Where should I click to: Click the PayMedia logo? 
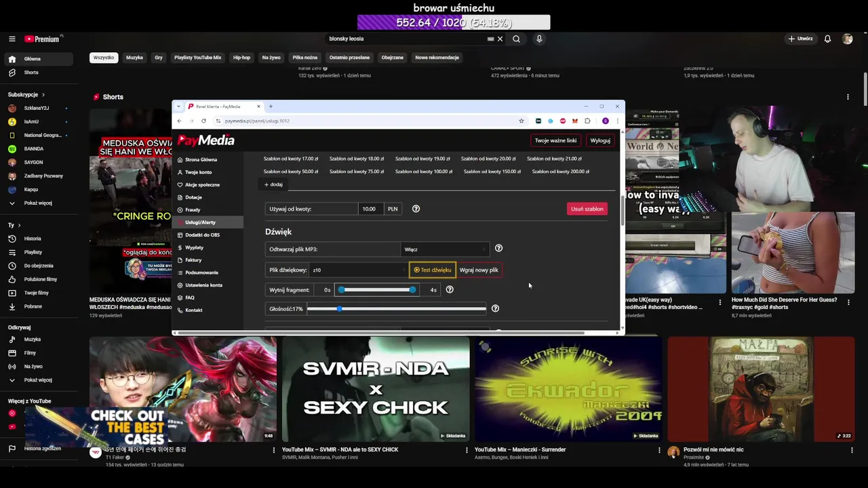click(206, 140)
